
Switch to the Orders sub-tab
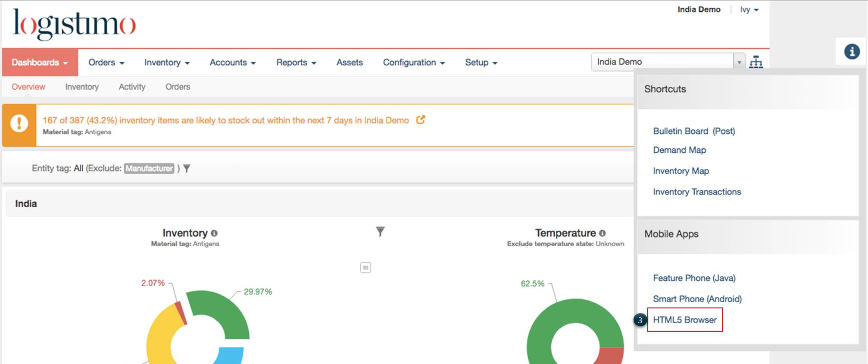(178, 87)
